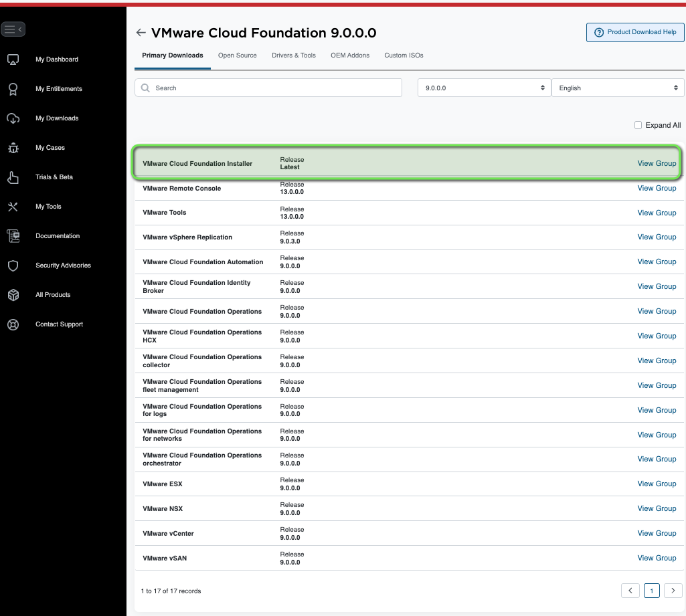View Group for VMware vSAN
Screen dimensions: 686x616
tap(657, 558)
